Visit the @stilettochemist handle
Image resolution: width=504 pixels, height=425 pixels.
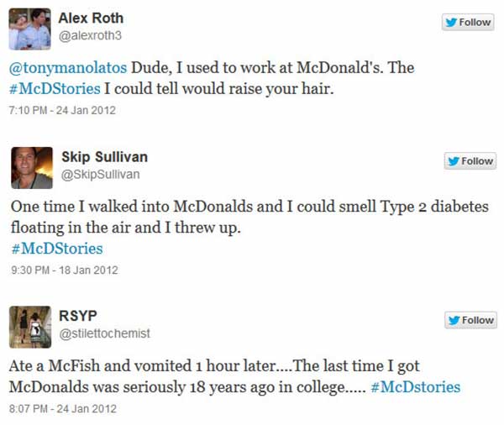(x=106, y=334)
